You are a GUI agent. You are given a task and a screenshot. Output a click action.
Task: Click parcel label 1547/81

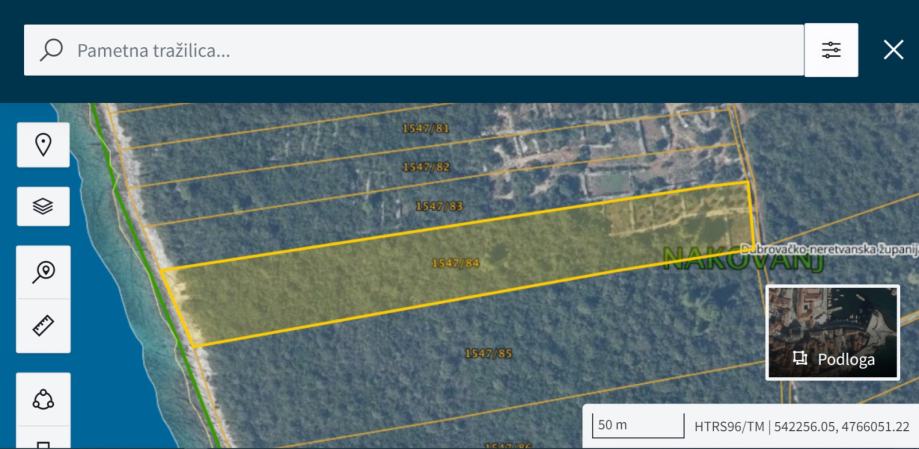tap(426, 128)
